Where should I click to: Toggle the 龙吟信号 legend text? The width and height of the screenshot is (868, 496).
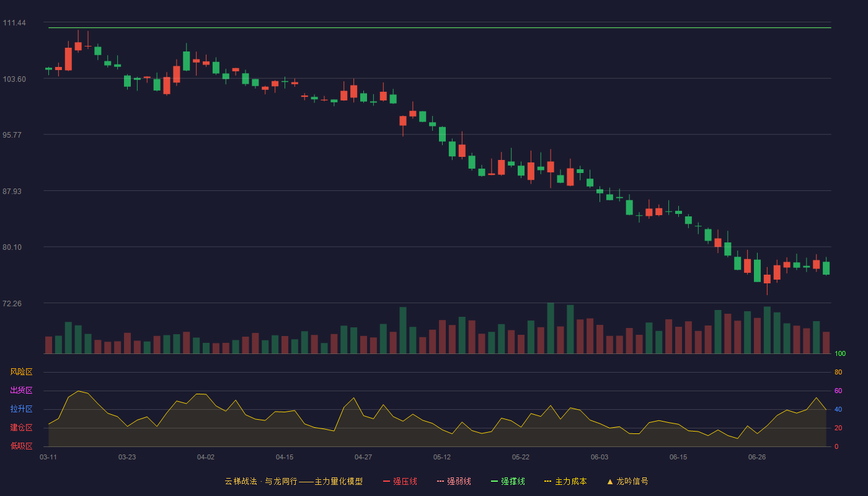click(632, 481)
